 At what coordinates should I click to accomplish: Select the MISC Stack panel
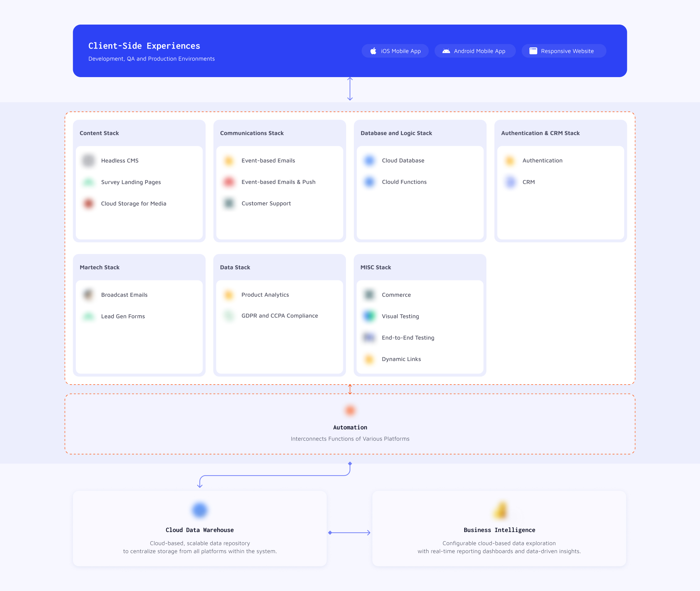pos(419,315)
